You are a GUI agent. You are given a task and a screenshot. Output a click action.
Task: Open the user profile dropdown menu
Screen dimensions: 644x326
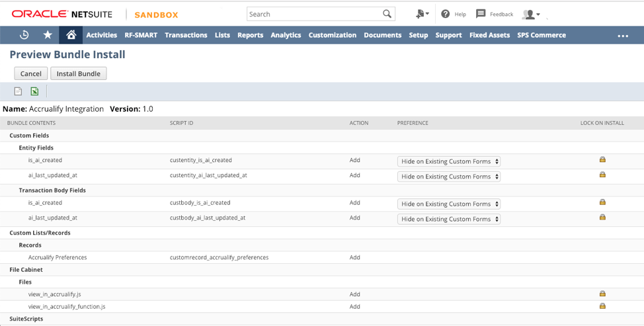[531, 15]
